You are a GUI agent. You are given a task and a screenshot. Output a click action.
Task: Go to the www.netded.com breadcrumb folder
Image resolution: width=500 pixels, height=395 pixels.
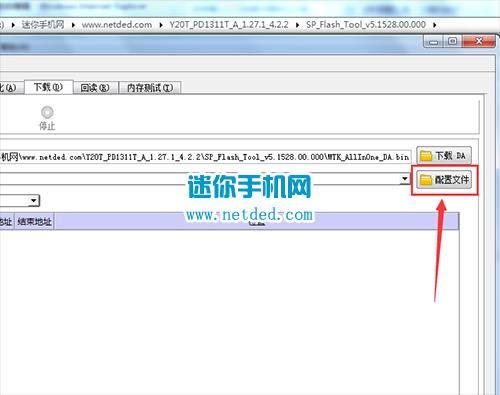click(117, 25)
